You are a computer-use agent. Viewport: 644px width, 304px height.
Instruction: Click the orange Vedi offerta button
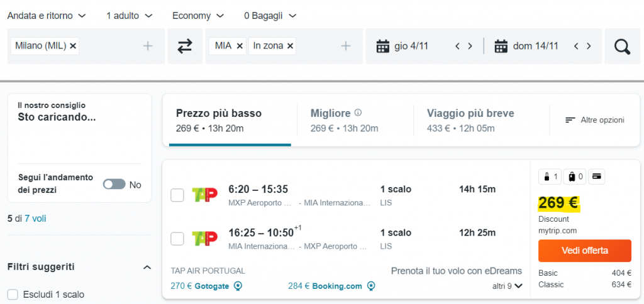pos(584,251)
